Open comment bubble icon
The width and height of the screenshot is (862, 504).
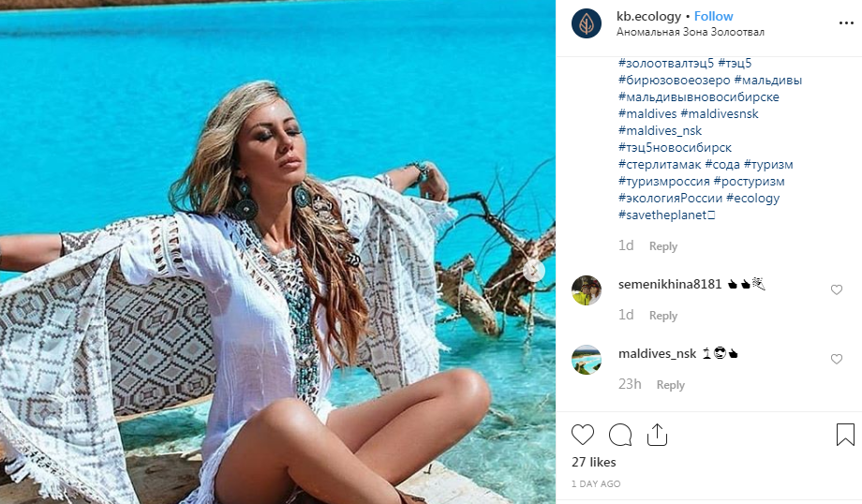click(620, 435)
